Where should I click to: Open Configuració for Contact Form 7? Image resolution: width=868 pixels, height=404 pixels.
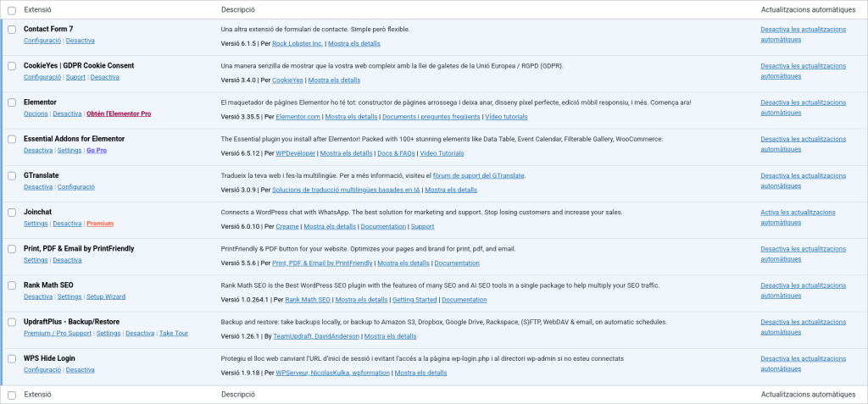pyautogui.click(x=42, y=41)
